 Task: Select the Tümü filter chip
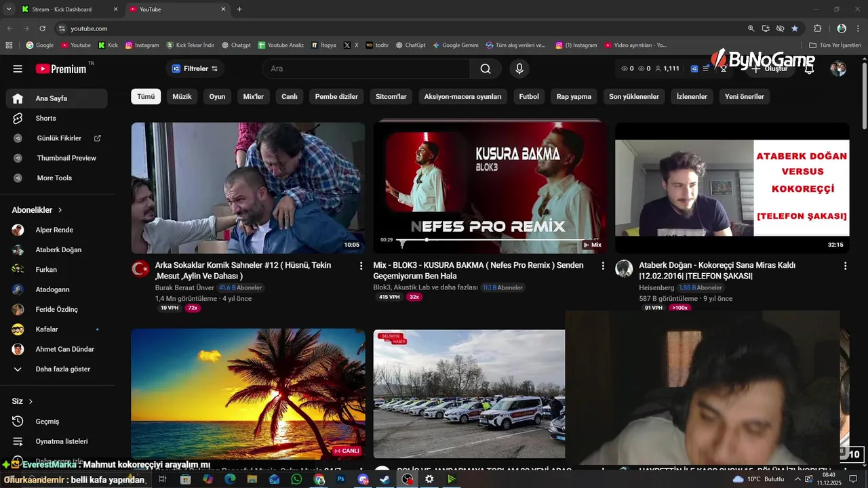146,96
